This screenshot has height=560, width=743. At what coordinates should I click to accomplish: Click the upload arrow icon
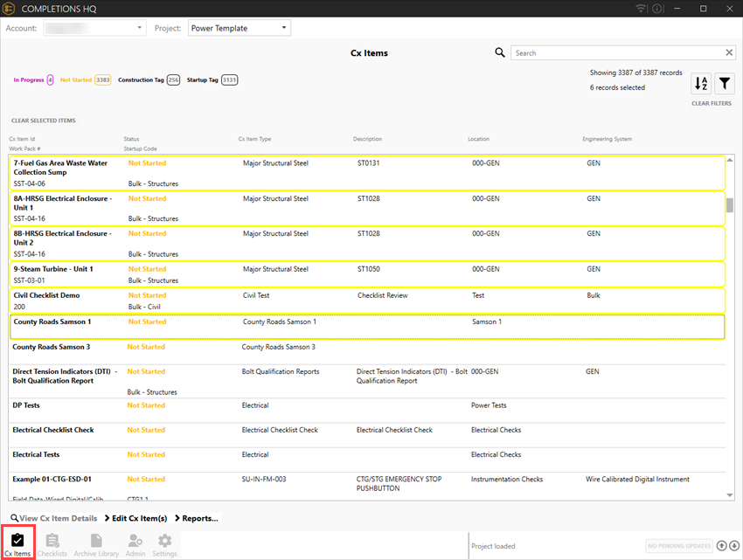point(721,546)
